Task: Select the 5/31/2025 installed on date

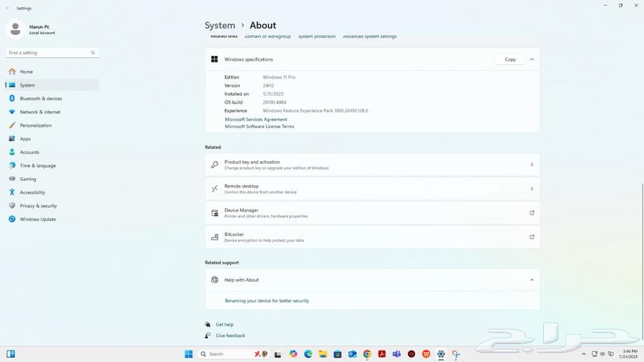Action: (x=273, y=94)
